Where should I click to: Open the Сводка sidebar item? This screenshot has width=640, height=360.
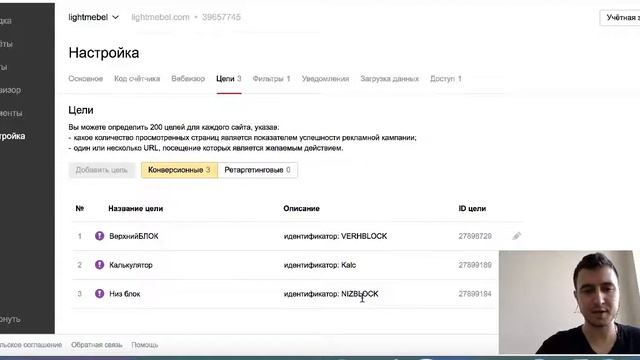6,20
